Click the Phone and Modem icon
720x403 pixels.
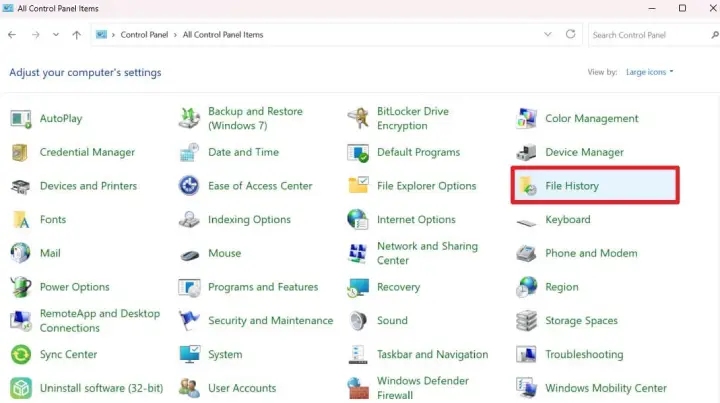pos(526,253)
